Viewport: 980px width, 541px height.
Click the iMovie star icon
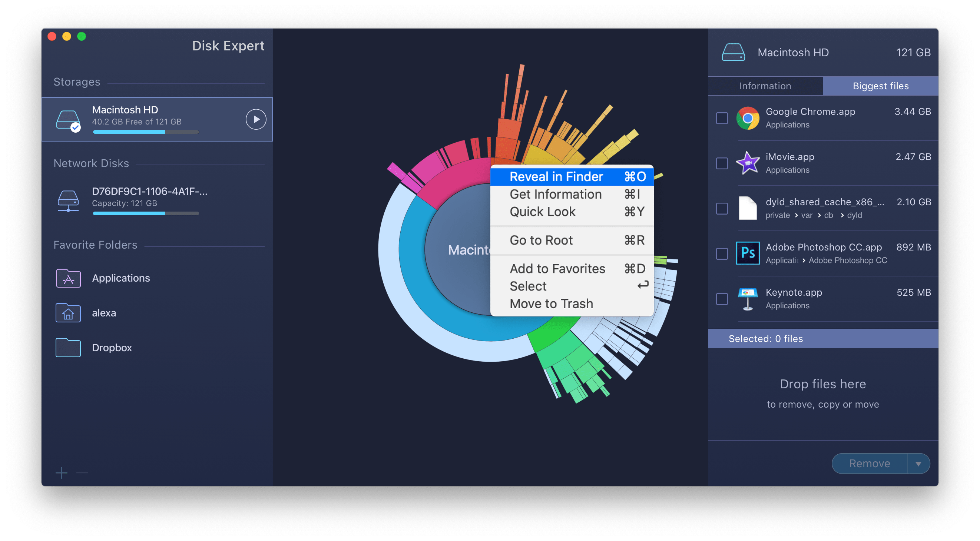coord(748,163)
